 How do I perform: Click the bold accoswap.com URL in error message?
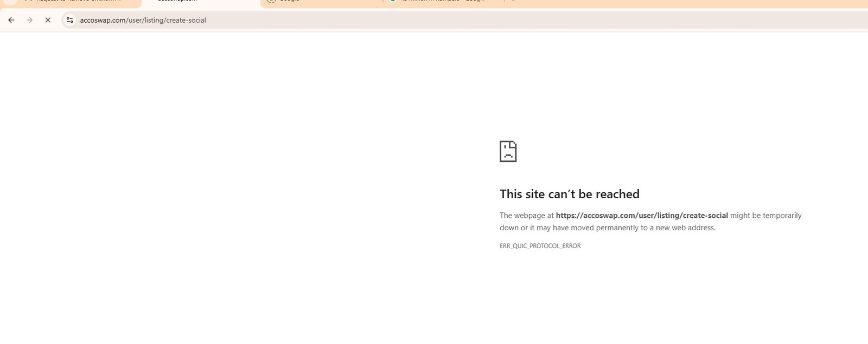pos(641,216)
